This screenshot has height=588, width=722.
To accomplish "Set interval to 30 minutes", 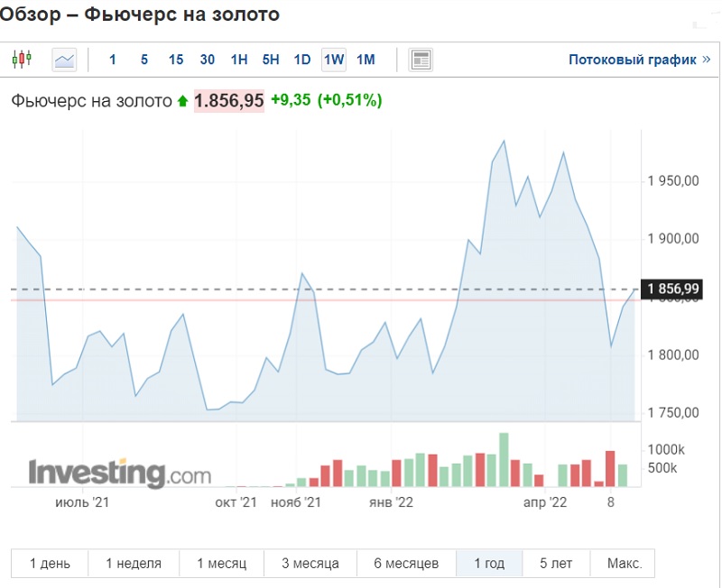I will tap(208, 60).
